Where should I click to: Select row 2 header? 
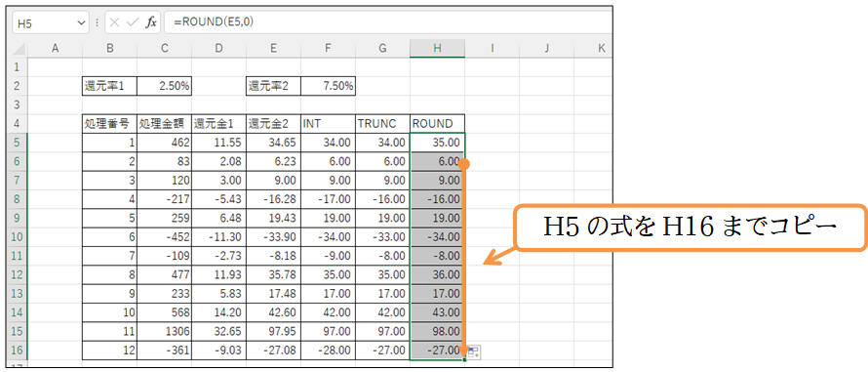16,86
